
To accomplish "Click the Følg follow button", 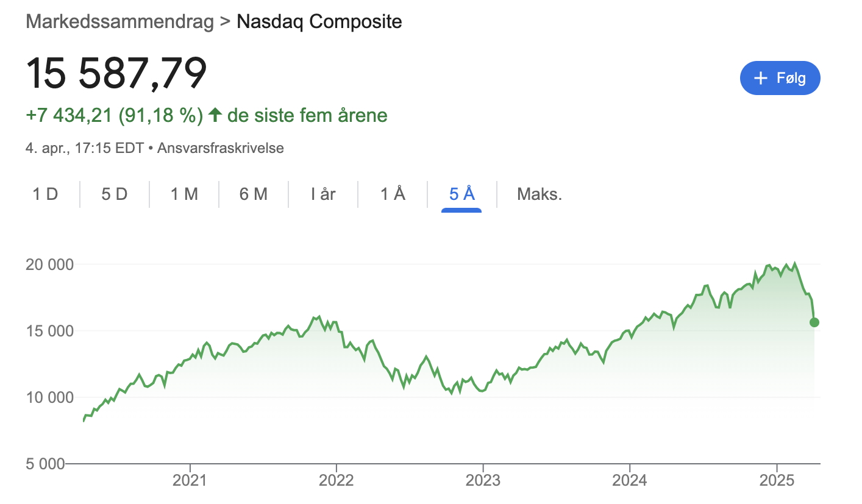I will (780, 78).
